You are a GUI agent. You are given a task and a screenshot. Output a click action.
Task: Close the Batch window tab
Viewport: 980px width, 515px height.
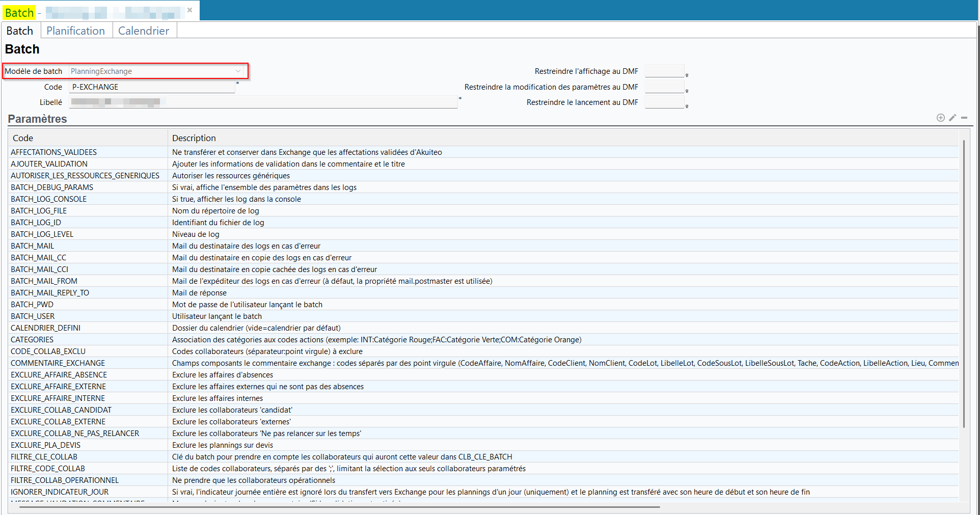pos(189,10)
